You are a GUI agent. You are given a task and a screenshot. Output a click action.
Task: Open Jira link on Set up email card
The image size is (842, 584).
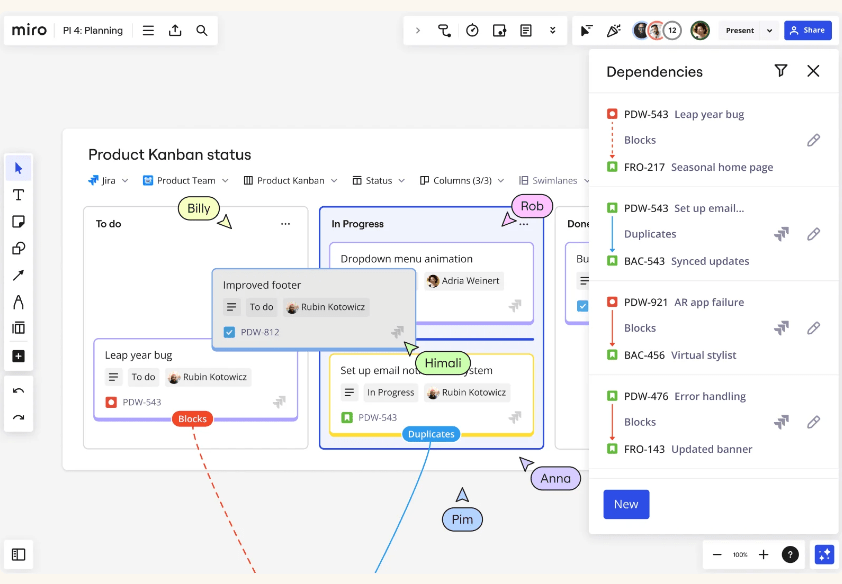tap(515, 417)
